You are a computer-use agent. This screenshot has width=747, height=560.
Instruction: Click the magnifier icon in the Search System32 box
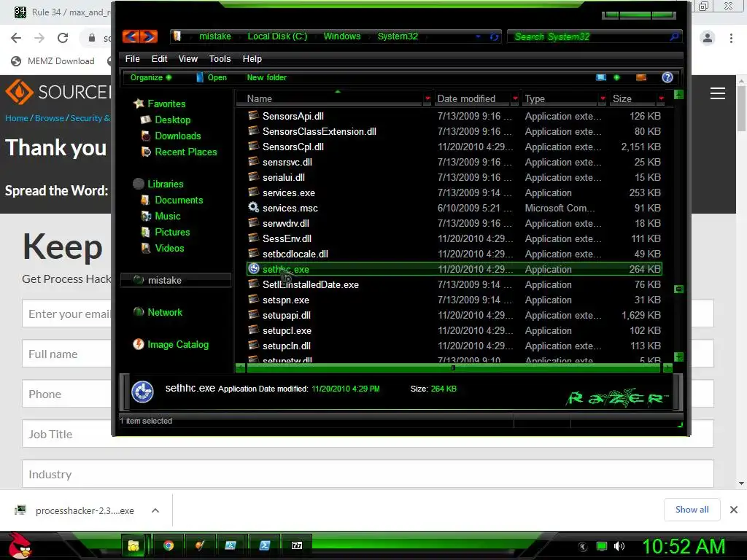click(673, 36)
